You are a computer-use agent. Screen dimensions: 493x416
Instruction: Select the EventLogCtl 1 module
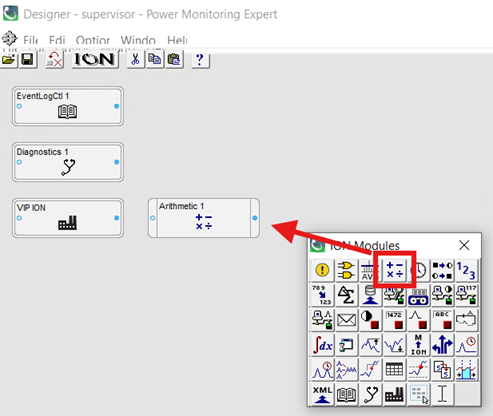click(x=68, y=106)
